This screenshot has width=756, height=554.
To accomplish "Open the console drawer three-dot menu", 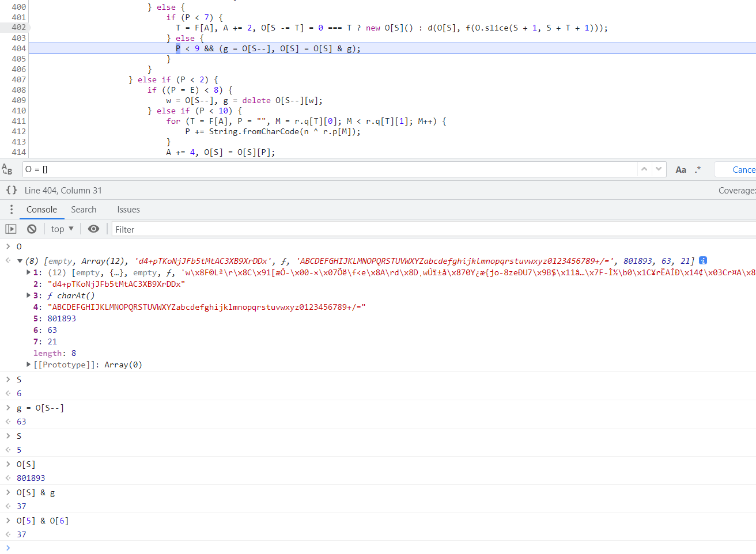I will [x=12, y=210].
